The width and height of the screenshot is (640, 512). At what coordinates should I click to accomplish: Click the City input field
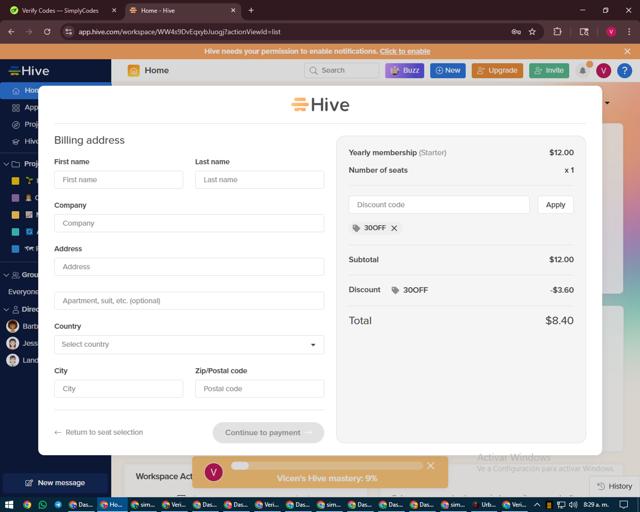[x=118, y=389]
